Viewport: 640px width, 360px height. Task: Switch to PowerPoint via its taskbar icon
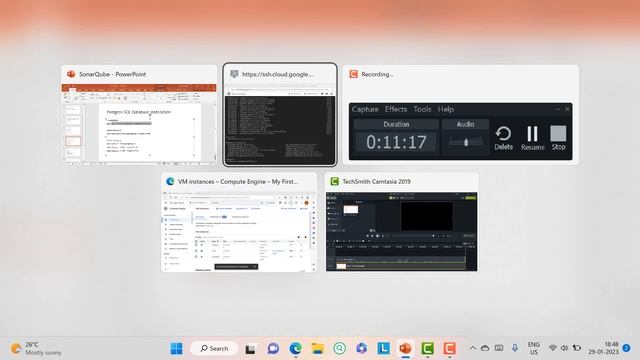tap(405, 349)
